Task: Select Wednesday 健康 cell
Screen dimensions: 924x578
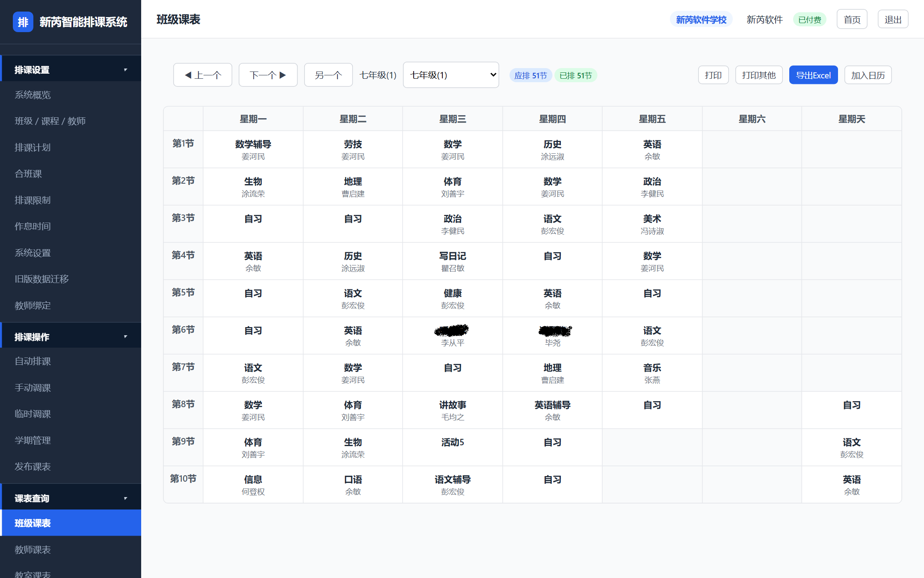Action: click(453, 298)
